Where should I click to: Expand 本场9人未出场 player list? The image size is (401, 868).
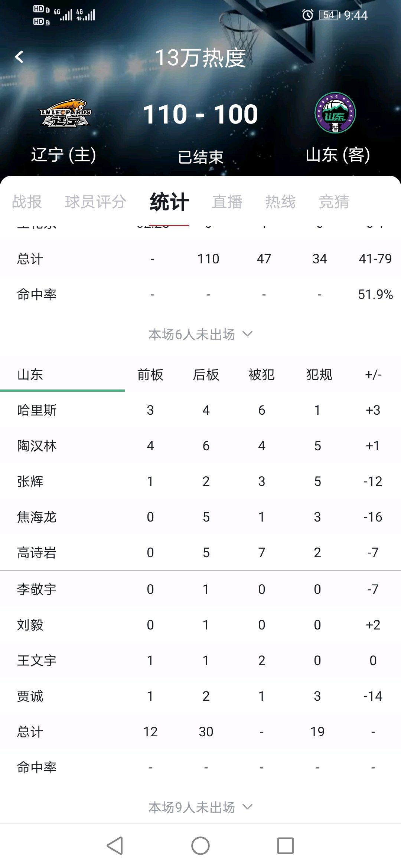(200, 807)
